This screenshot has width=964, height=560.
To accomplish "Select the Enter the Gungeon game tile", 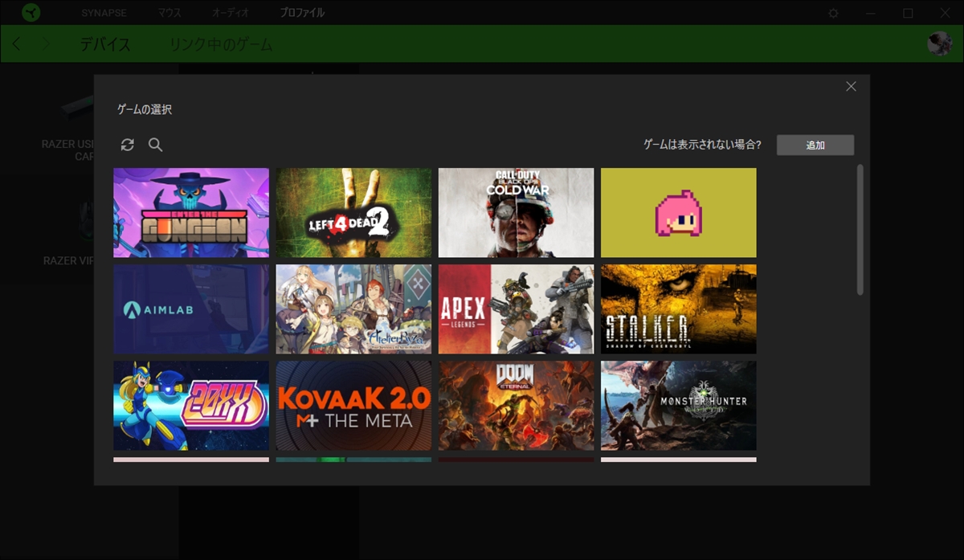I will (x=191, y=212).
